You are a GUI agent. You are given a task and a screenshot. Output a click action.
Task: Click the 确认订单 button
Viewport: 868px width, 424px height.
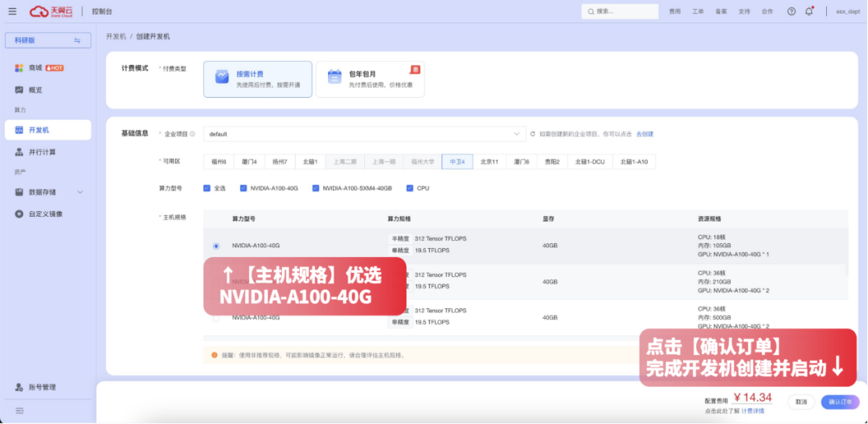pyautogui.click(x=841, y=402)
